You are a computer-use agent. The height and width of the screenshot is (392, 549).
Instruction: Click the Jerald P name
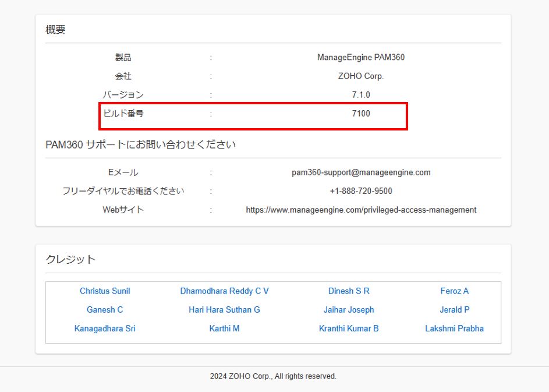(455, 310)
